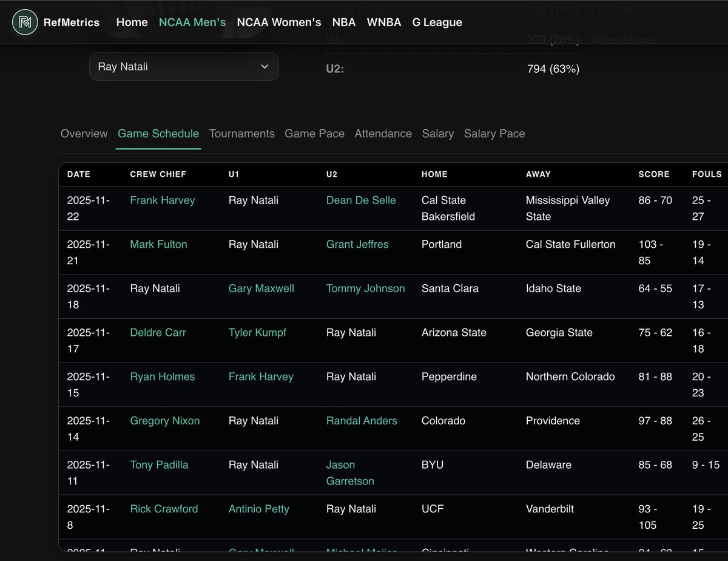This screenshot has height=561, width=728.
Task: Open Frank Harvey crew chief link, 2025-11-22
Action: coord(163,200)
